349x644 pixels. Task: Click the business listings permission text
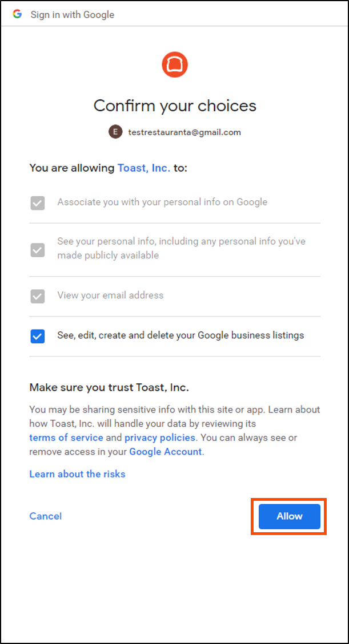(181, 335)
